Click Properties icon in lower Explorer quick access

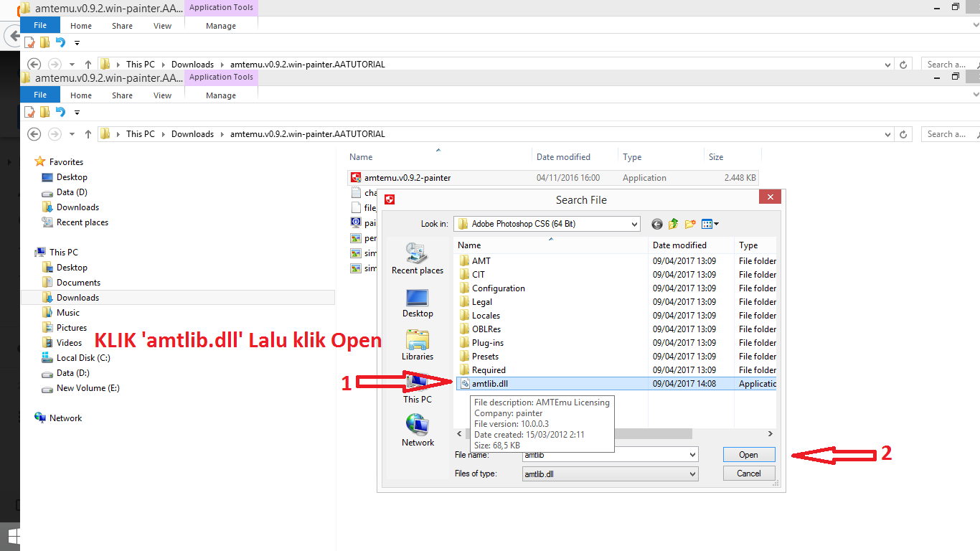tap(30, 112)
